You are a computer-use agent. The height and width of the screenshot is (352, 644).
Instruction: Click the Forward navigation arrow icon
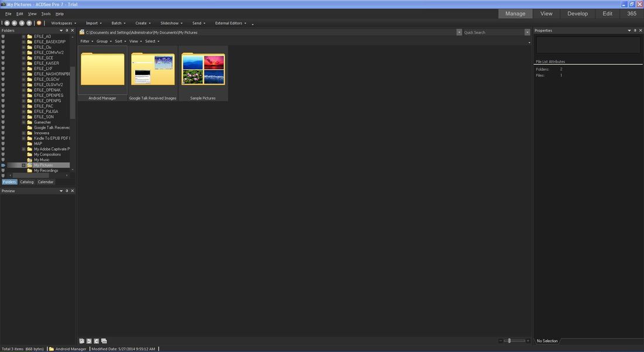[x=22, y=23]
